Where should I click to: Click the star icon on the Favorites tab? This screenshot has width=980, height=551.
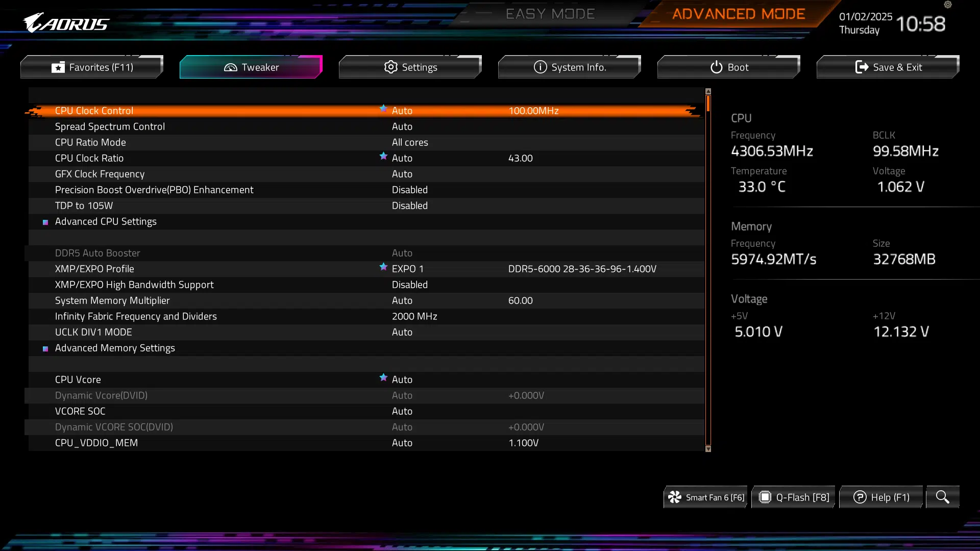click(58, 67)
